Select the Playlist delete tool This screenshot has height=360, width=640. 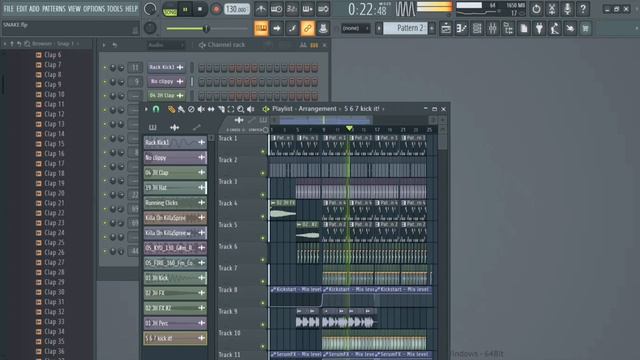coord(191,109)
